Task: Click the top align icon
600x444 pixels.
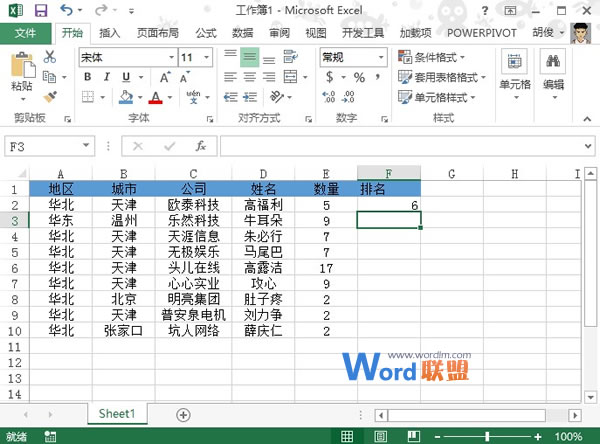Action: pyautogui.click(x=230, y=57)
